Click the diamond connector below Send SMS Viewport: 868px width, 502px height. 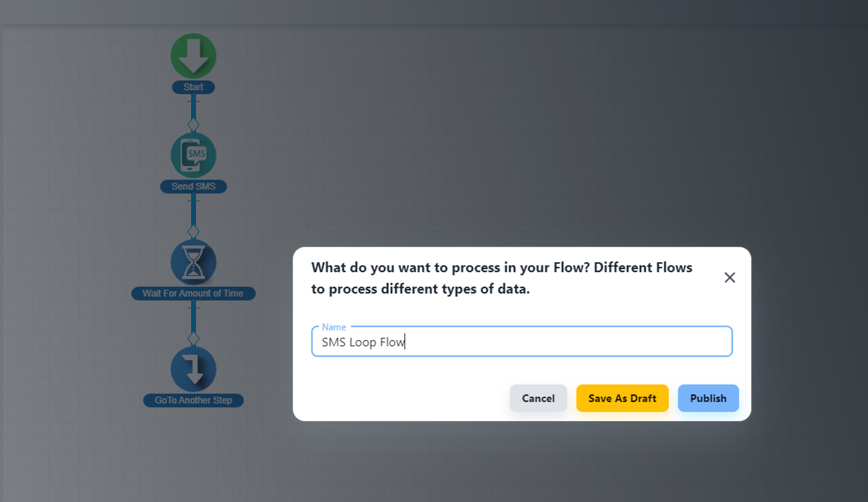(194, 231)
